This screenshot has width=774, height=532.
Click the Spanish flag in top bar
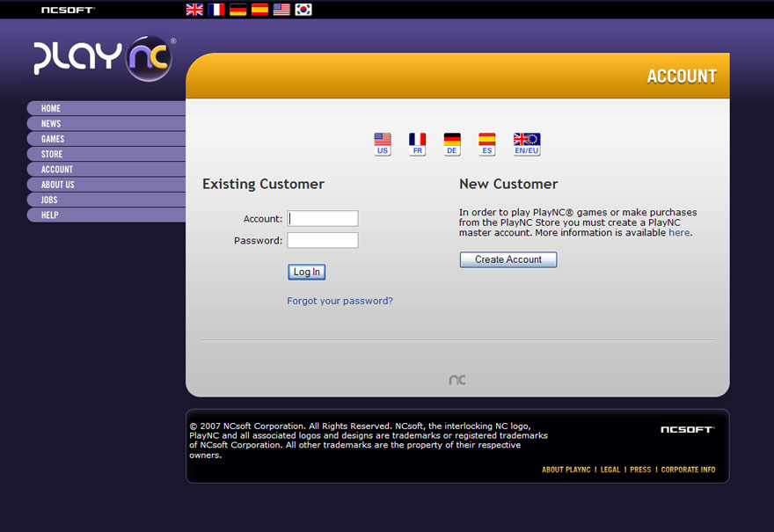(259, 10)
